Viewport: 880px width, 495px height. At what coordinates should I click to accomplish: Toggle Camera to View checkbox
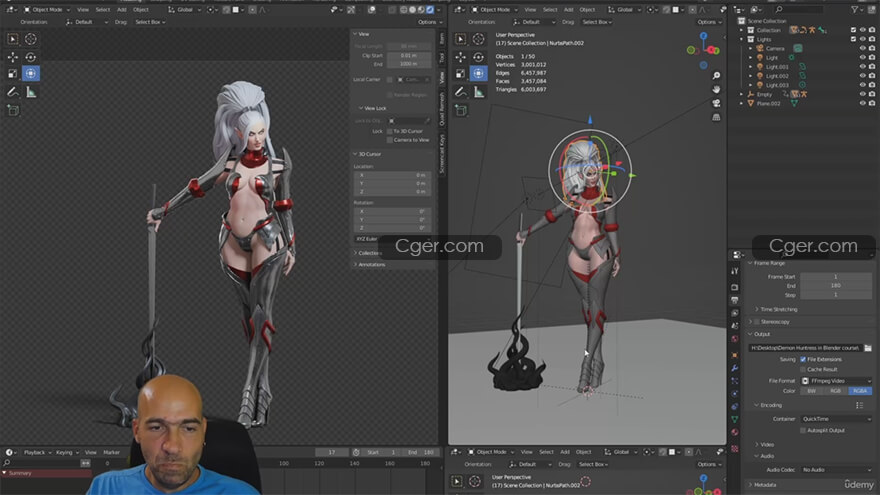tap(389, 140)
